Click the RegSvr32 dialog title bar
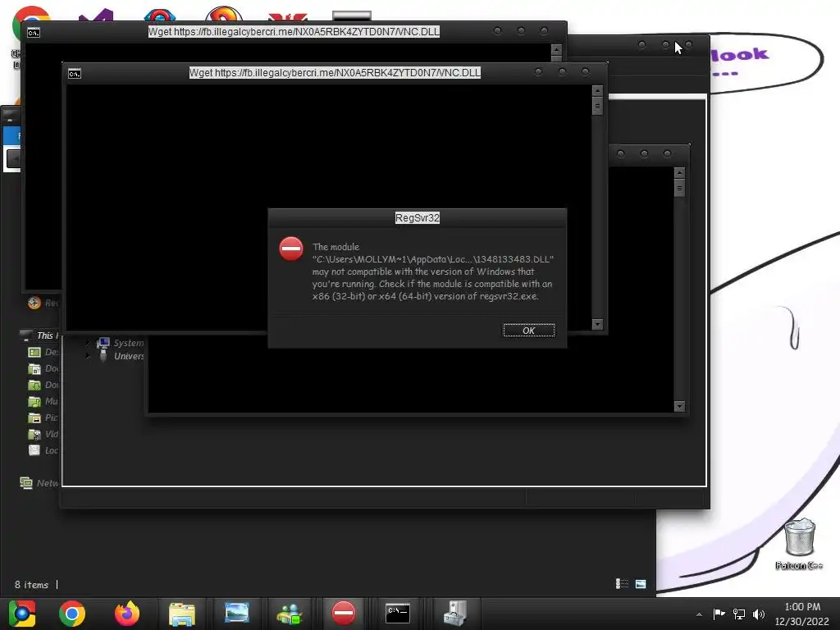 [x=417, y=218]
